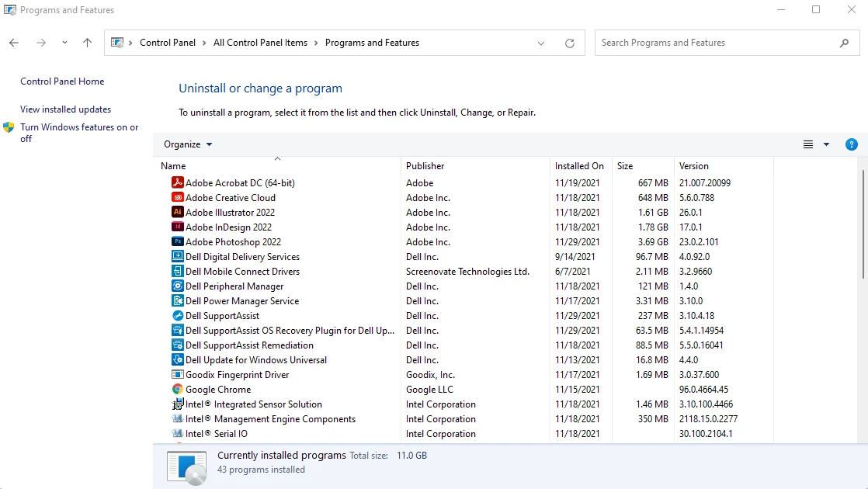868x489 pixels.
Task: Click the change view list icon
Action: [x=808, y=144]
